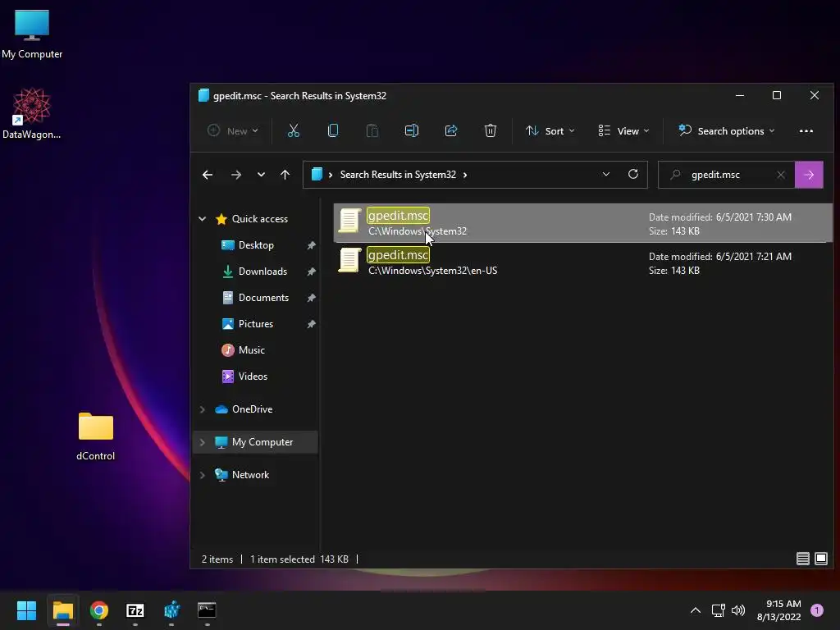This screenshot has height=630, width=840.
Task: Click into the gpedit.msc search box
Action: click(x=728, y=175)
